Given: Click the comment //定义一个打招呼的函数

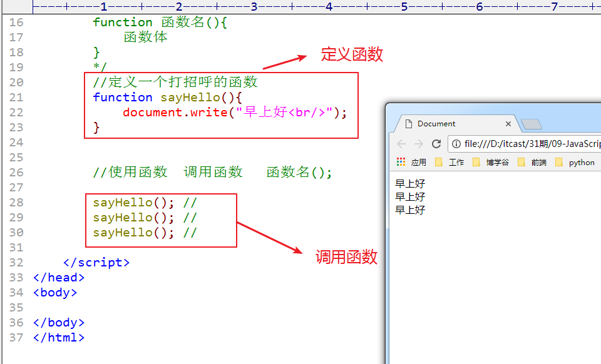Looking at the screenshot, I should [175, 82].
